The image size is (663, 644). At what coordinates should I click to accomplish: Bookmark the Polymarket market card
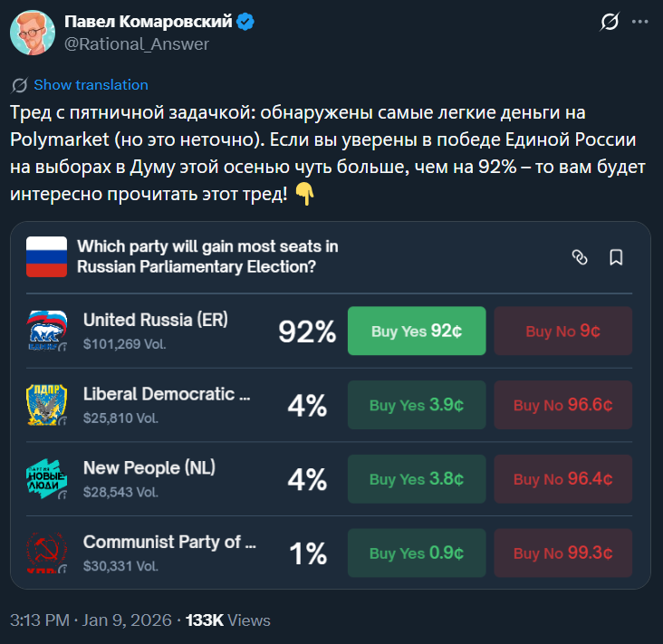[x=616, y=257]
